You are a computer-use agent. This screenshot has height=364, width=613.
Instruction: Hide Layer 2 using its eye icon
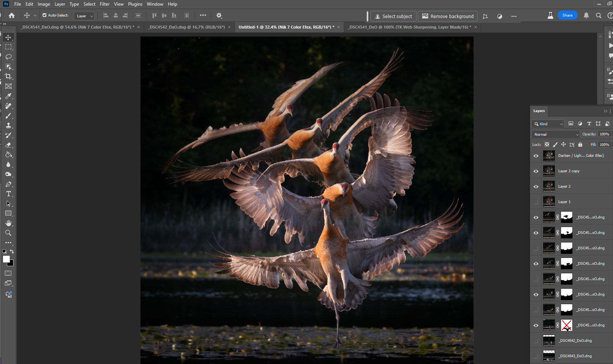536,187
